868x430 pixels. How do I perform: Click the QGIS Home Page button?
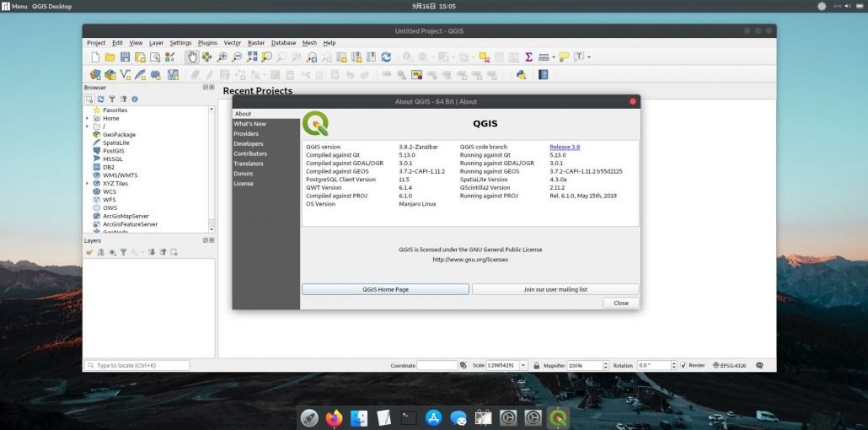coord(385,289)
